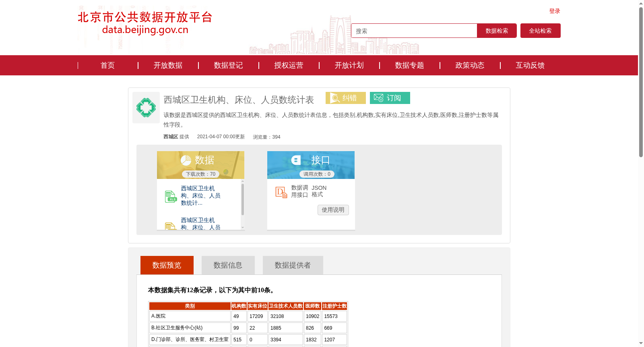The height and width of the screenshot is (347, 644).
Task: Click the B.社区卫生服务中心(站) cell
Action: pyautogui.click(x=190, y=328)
